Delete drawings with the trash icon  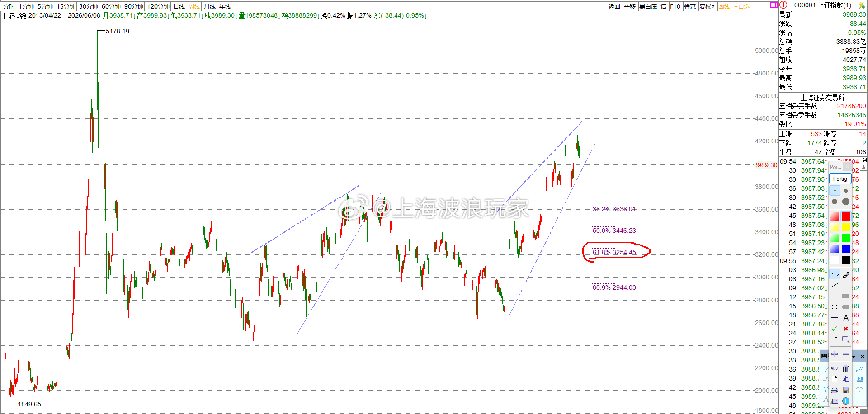pos(846,368)
